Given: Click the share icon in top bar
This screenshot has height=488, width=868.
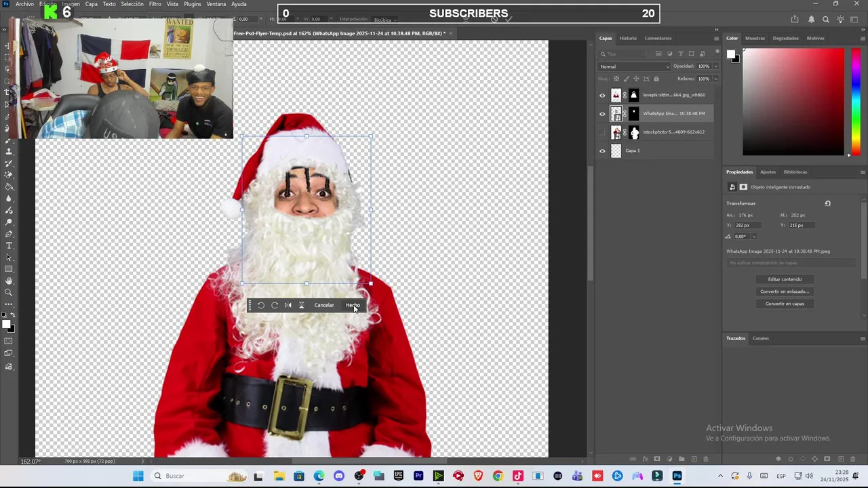Looking at the screenshot, I should (795, 20).
